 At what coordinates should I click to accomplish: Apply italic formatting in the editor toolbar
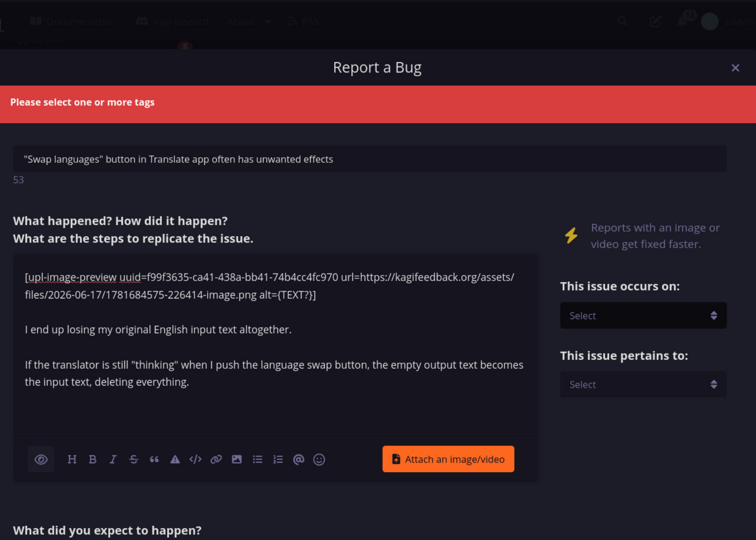point(113,459)
